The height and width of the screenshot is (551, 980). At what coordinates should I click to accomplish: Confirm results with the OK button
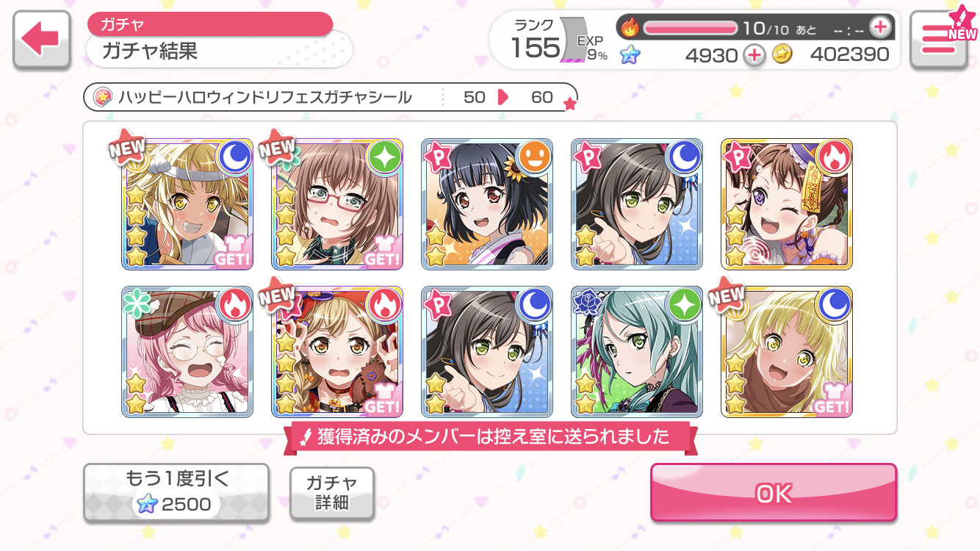point(774,493)
